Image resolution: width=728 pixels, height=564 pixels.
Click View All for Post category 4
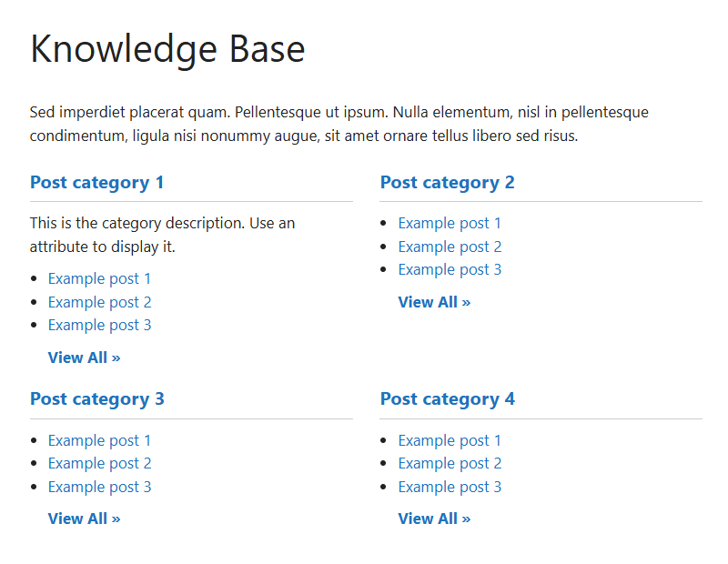click(434, 519)
